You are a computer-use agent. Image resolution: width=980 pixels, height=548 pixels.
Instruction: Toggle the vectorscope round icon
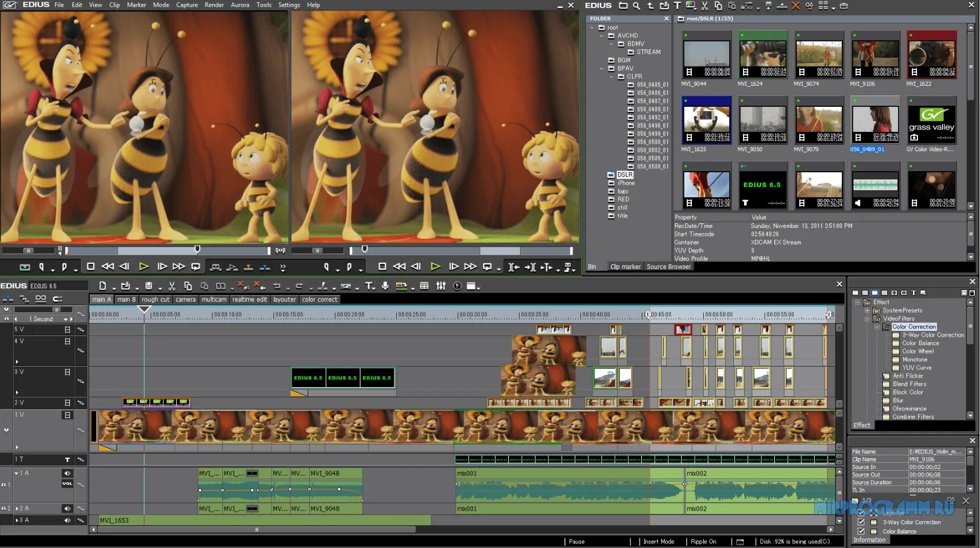[457, 286]
